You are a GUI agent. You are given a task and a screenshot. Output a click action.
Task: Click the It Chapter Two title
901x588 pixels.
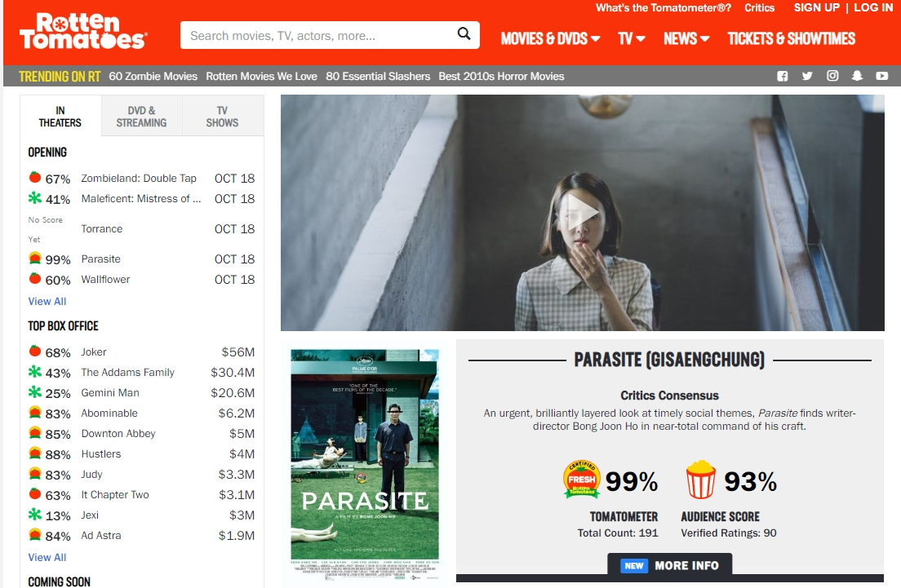click(115, 494)
